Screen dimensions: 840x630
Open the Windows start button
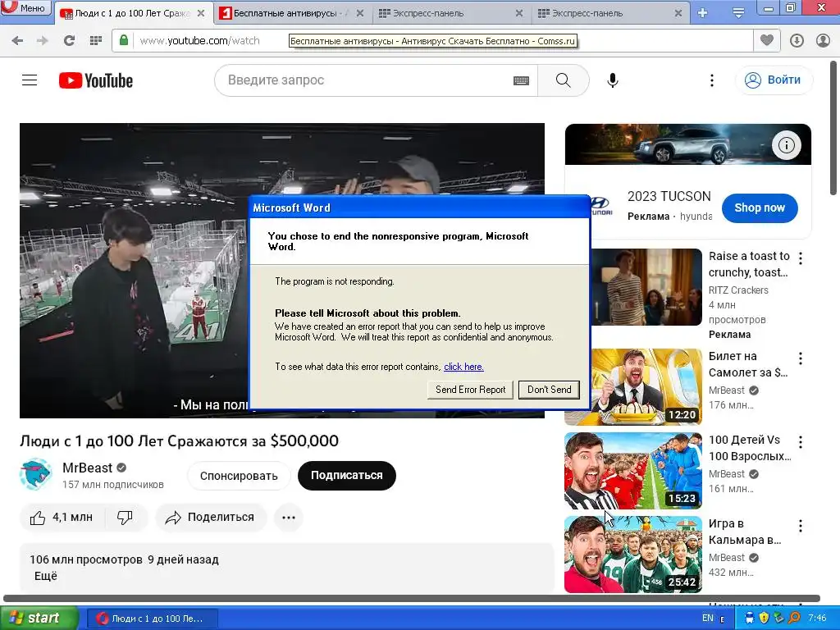point(39,619)
